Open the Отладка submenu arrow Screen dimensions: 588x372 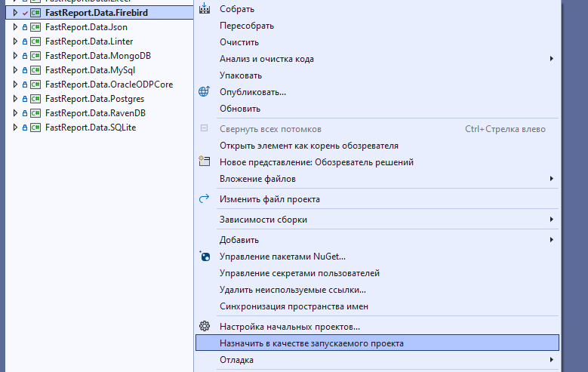coord(551,360)
